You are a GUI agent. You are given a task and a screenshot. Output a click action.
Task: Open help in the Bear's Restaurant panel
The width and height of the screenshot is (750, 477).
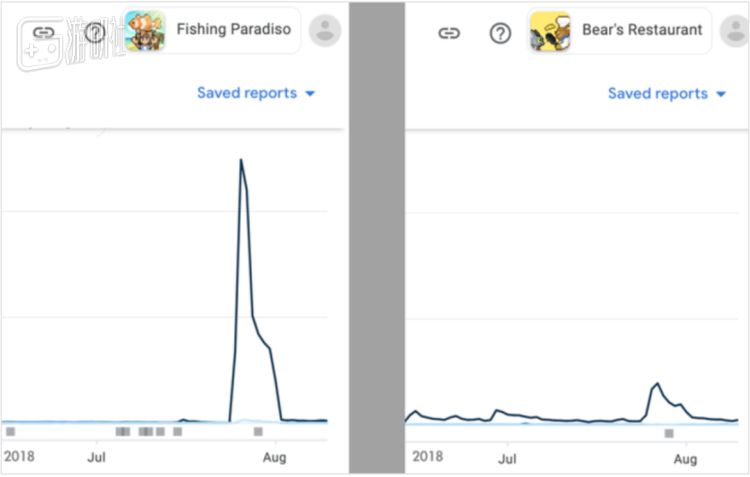(500, 32)
